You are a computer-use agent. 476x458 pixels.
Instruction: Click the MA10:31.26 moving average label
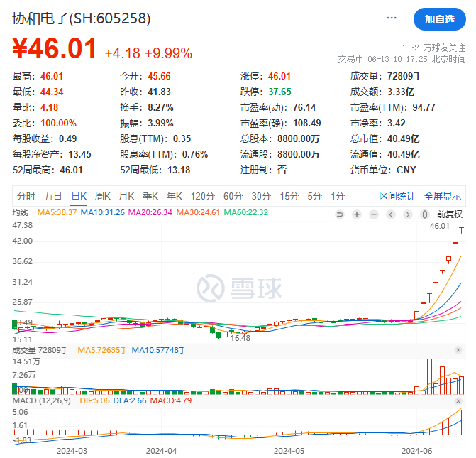coord(103,212)
